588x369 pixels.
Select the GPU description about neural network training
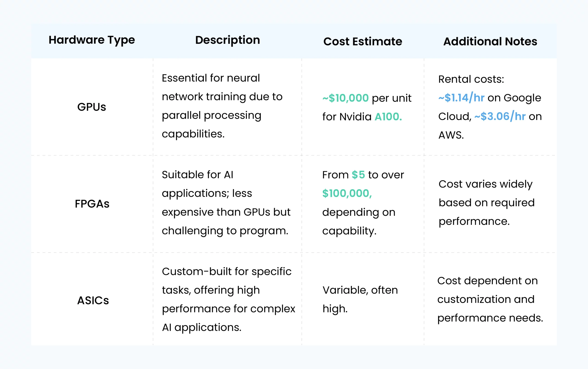(222, 106)
